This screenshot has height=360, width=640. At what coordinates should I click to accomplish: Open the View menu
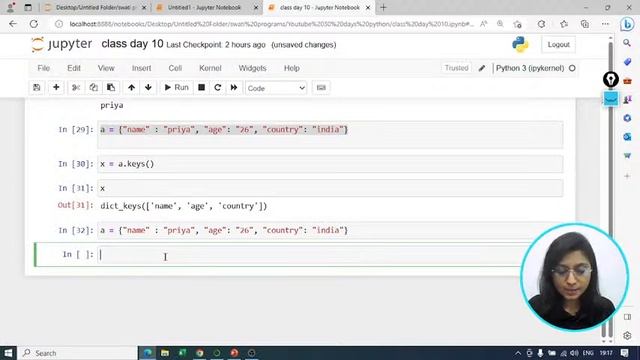point(106,68)
